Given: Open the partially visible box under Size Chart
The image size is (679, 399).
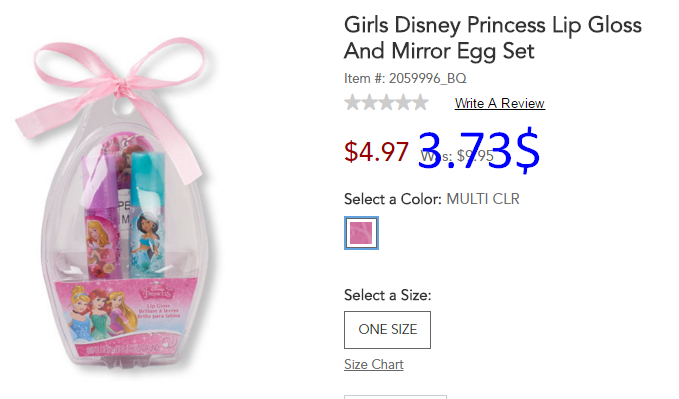Looking at the screenshot, I should tap(395, 397).
